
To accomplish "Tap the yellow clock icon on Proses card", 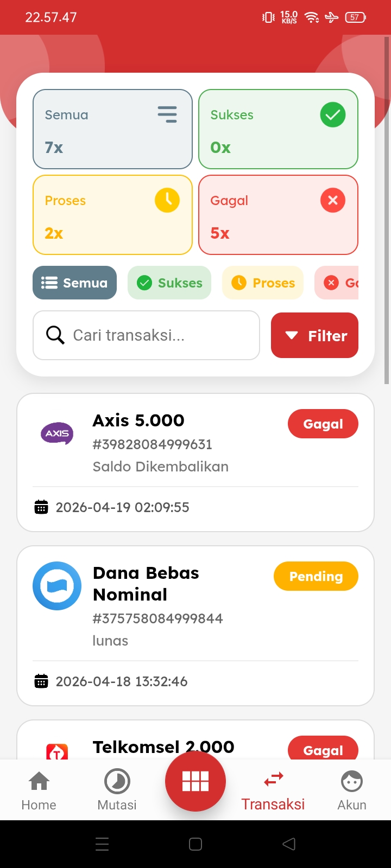I will pyautogui.click(x=167, y=200).
